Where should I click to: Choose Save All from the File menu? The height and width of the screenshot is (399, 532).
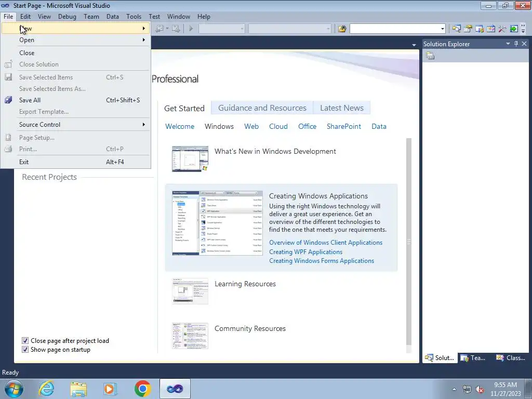(76, 100)
